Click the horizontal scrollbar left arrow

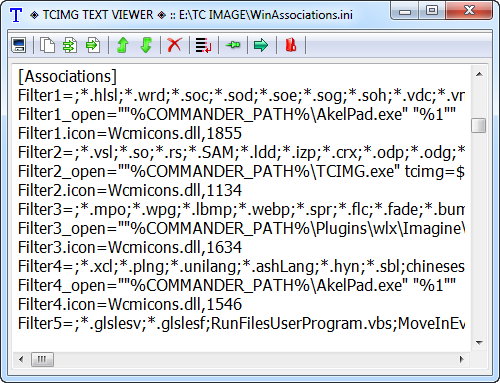click(x=21, y=359)
